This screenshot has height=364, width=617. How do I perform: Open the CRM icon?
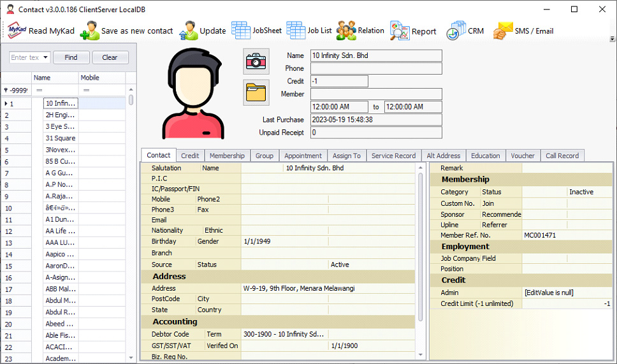pos(456,31)
